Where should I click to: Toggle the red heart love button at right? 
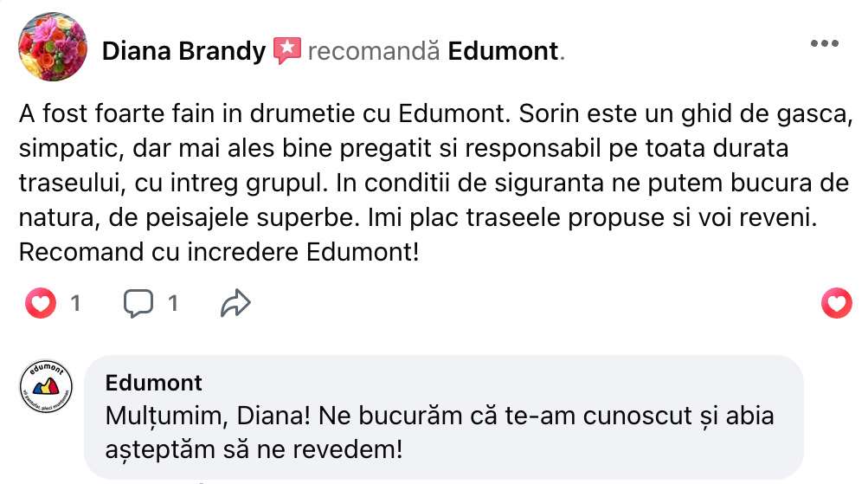[836, 302]
